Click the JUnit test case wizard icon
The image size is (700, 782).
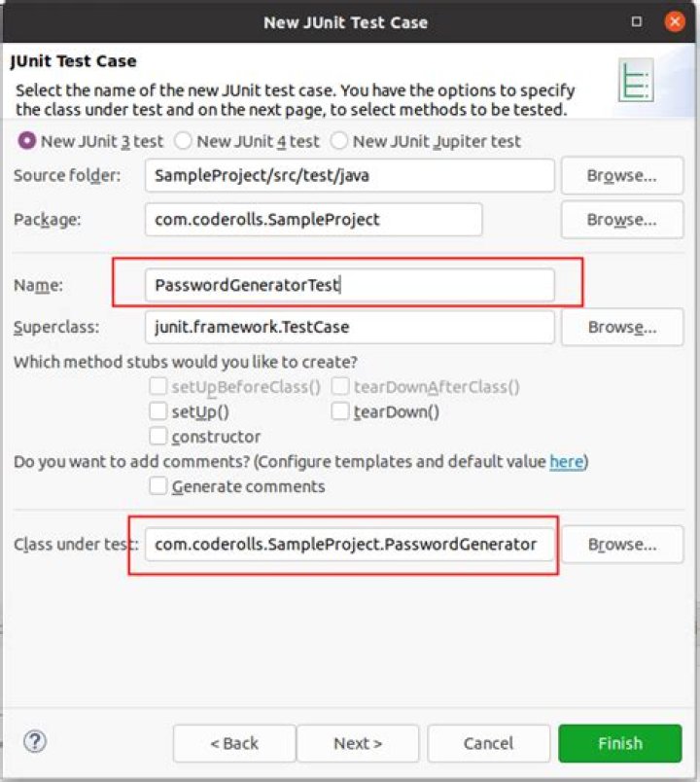634,83
